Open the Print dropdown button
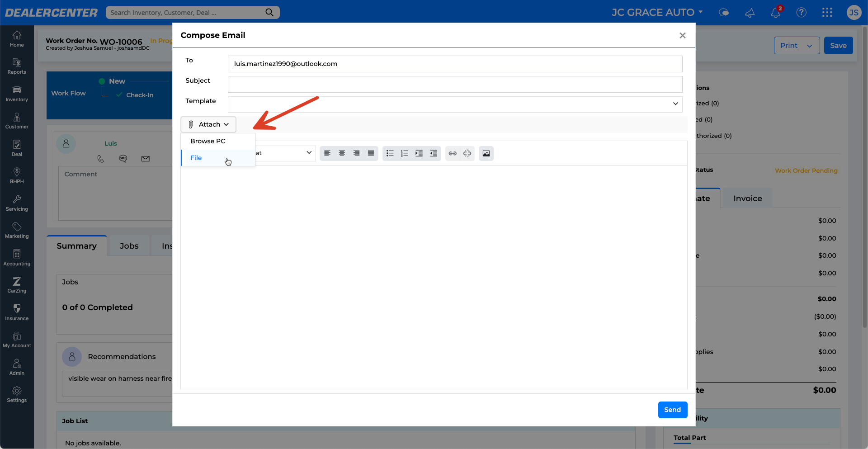Image resolution: width=868 pixels, height=449 pixels. (x=797, y=45)
